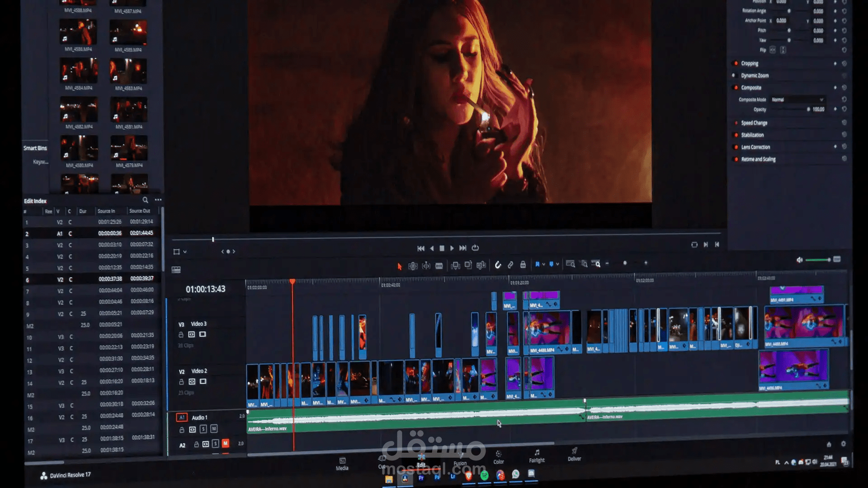
Task: Stop playback in the viewer
Action: [442, 248]
